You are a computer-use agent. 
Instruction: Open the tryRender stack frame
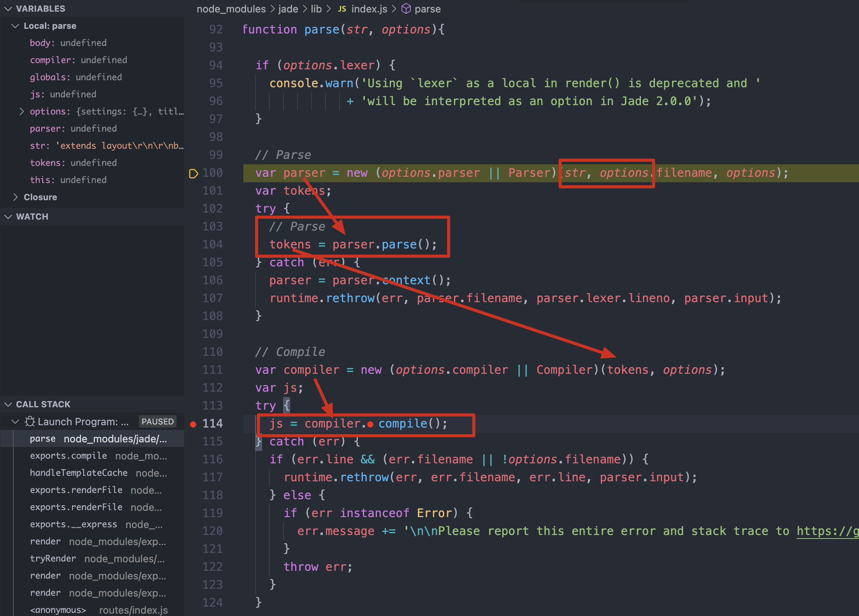(x=53, y=558)
